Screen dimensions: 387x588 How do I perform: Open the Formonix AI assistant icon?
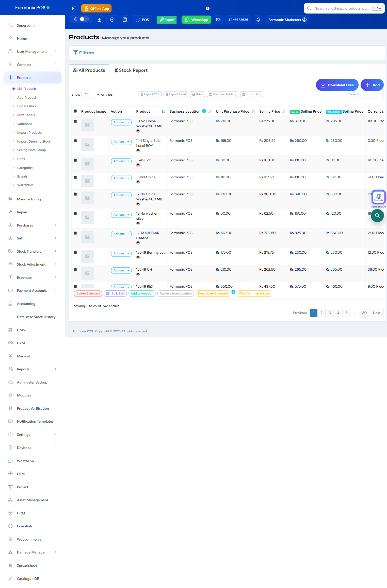tap(379, 197)
